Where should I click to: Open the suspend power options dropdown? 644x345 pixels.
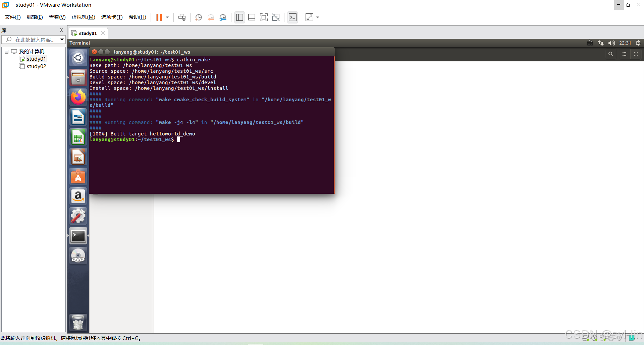tap(167, 17)
